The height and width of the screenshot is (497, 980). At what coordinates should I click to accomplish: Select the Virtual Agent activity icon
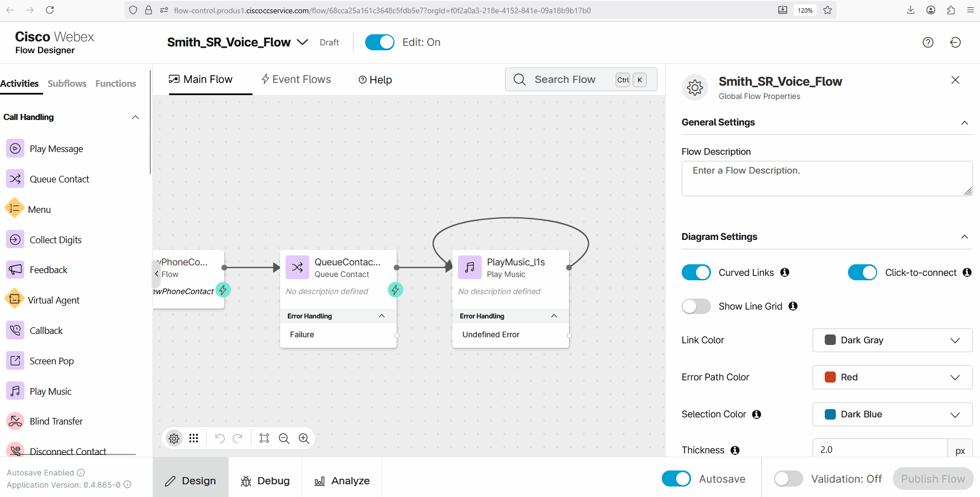pyautogui.click(x=14, y=300)
